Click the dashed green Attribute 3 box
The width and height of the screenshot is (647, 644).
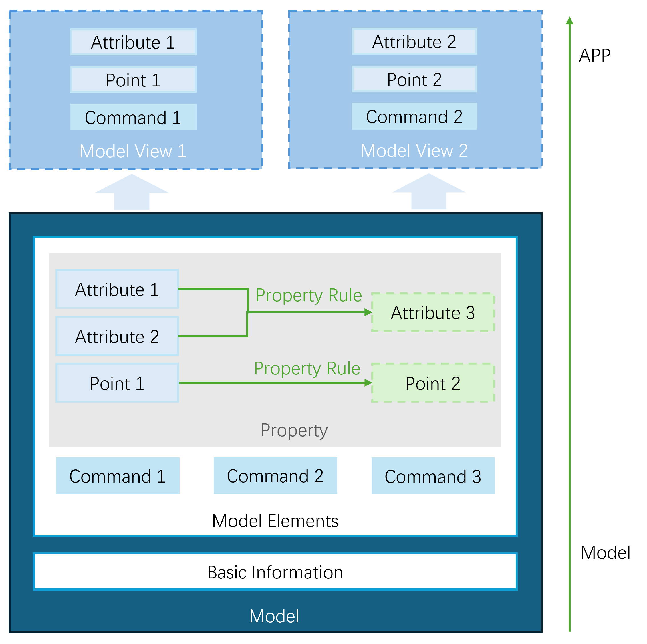tap(433, 312)
